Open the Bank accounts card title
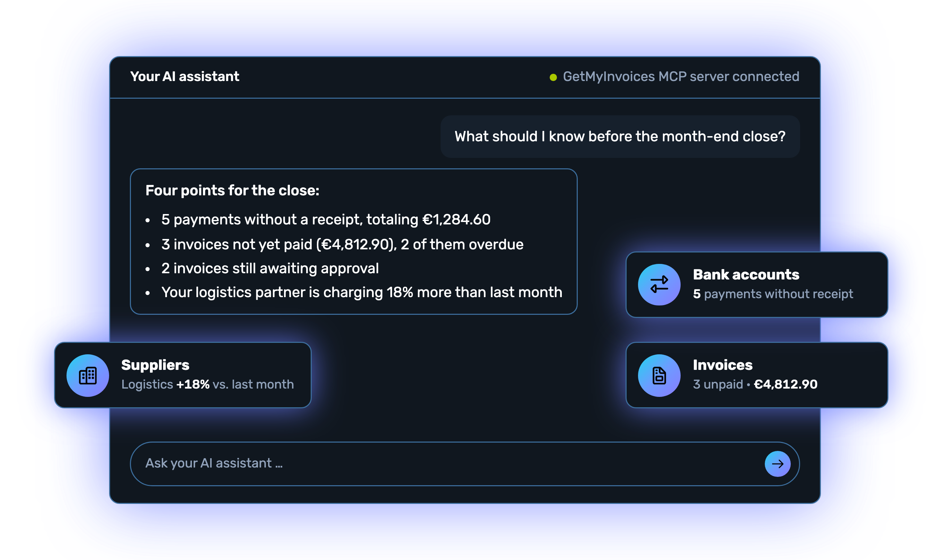This screenshot has height=560, width=930. coord(746,275)
